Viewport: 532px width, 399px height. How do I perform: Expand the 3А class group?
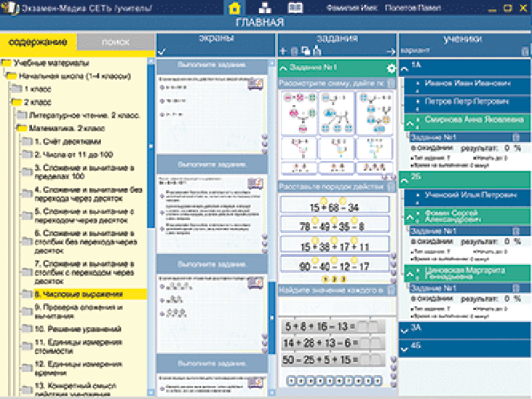click(x=404, y=331)
